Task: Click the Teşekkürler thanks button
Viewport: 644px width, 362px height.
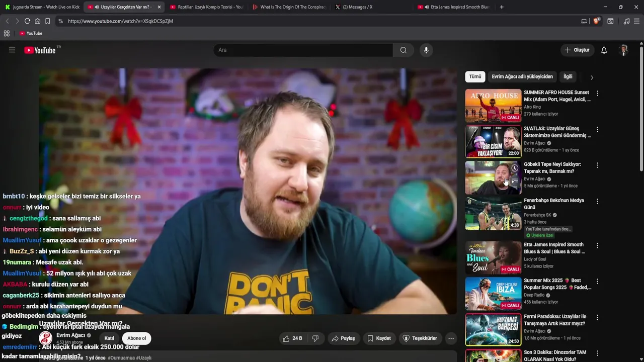Action: pyautogui.click(x=420, y=338)
